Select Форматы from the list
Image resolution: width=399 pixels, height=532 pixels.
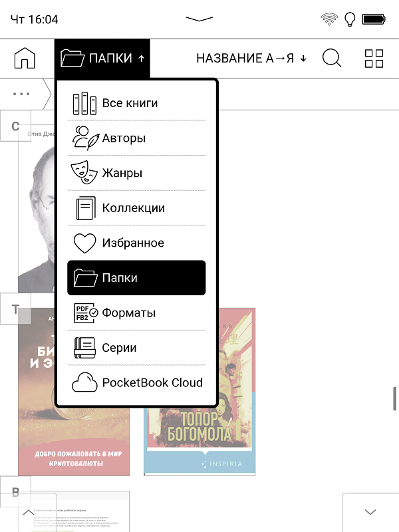(136, 313)
